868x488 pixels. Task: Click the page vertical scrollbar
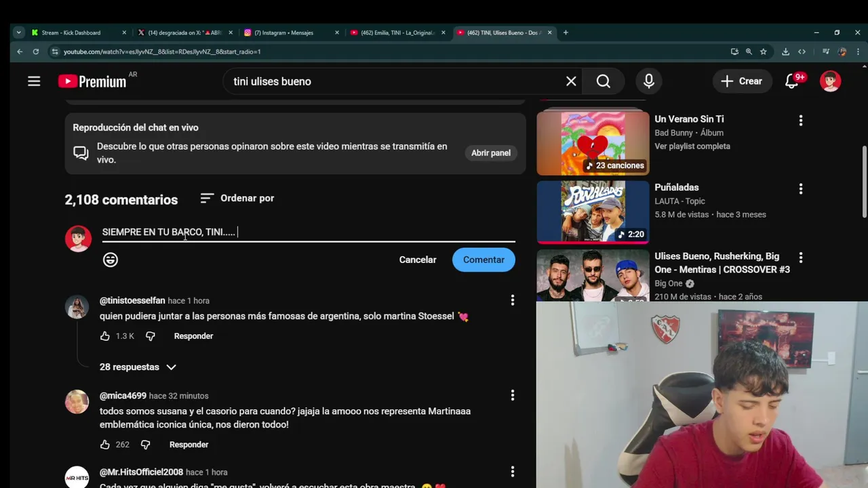click(x=864, y=182)
